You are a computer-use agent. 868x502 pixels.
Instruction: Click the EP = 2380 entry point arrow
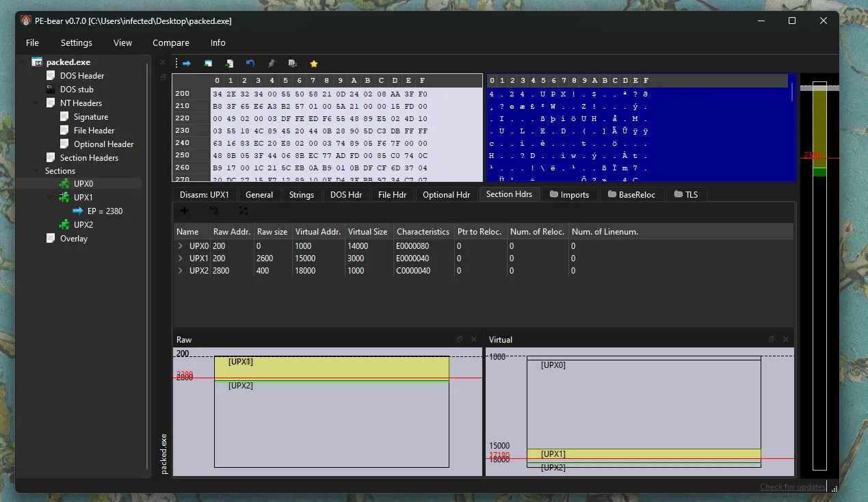[77, 211]
